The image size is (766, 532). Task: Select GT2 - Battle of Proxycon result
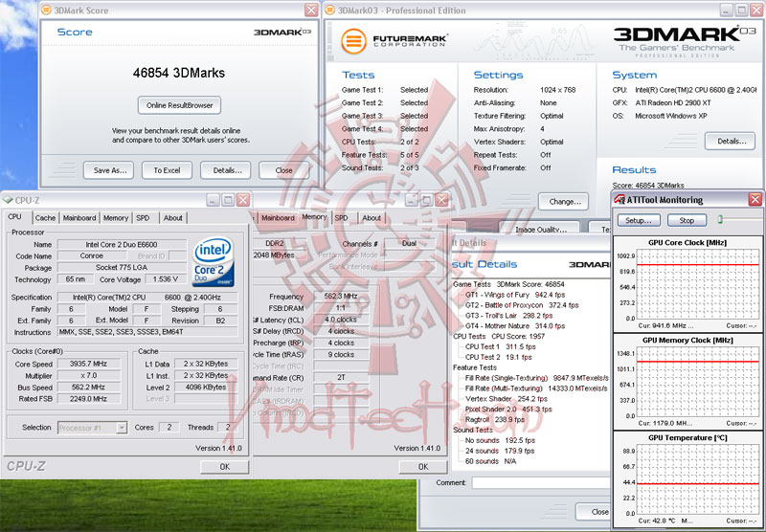pos(522,305)
